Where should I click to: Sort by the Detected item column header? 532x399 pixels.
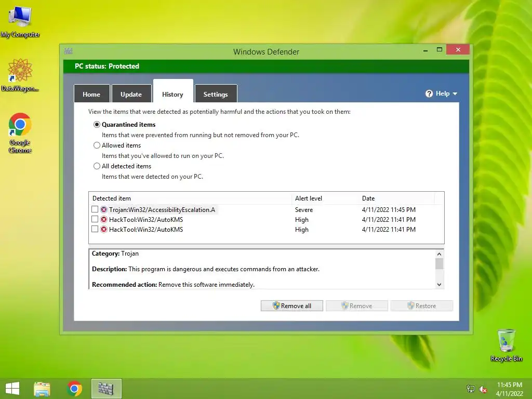190,198
